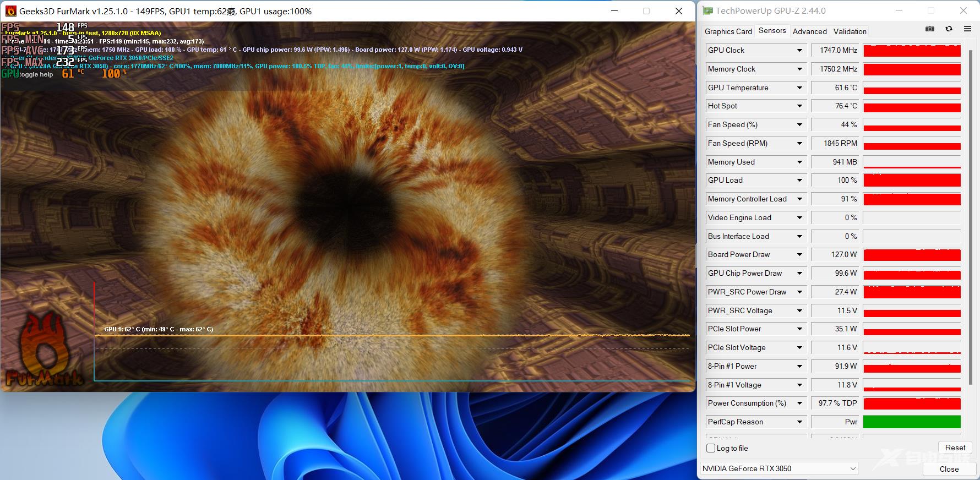Click the GPU-Z screenshot camera icon
This screenshot has height=480, width=980.
tap(930, 29)
